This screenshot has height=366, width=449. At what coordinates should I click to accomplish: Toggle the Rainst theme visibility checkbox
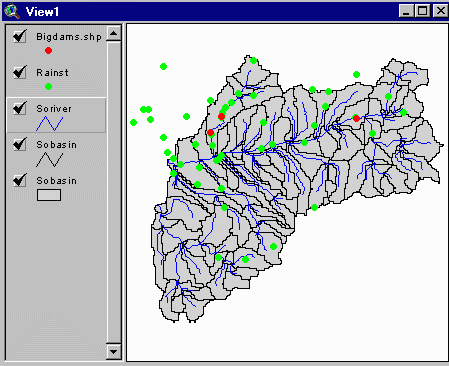coord(20,72)
